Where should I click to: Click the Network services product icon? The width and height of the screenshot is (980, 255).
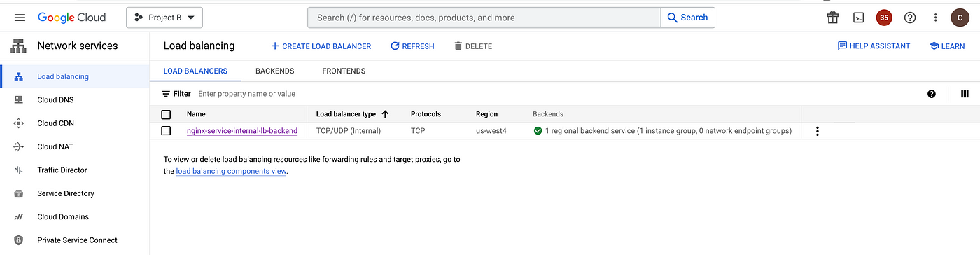18,46
